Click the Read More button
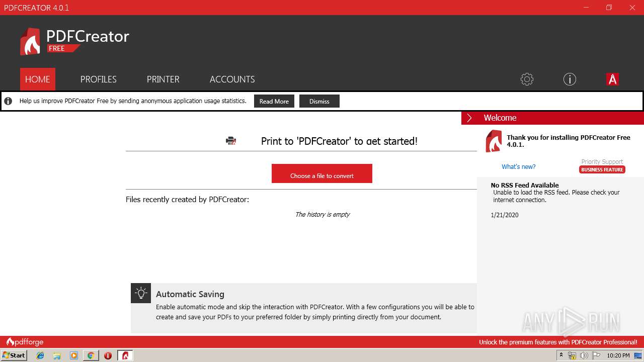Screen dimensions: 644x362 point(274,101)
